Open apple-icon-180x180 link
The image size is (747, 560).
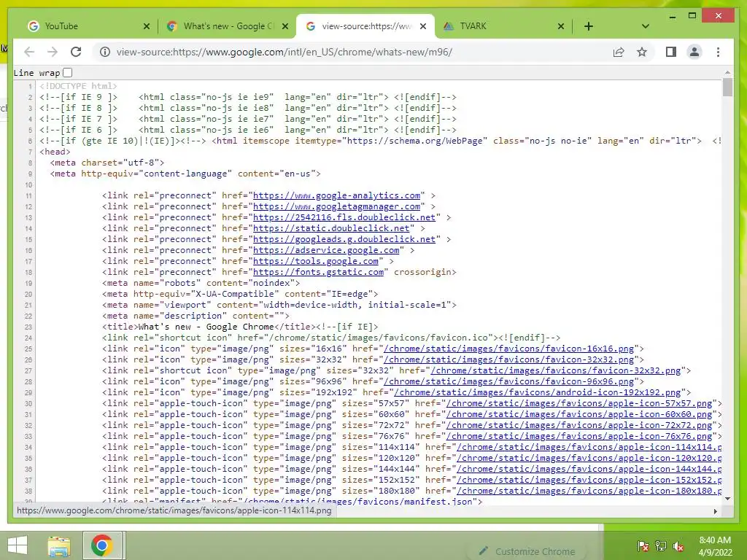(x=589, y=491)
